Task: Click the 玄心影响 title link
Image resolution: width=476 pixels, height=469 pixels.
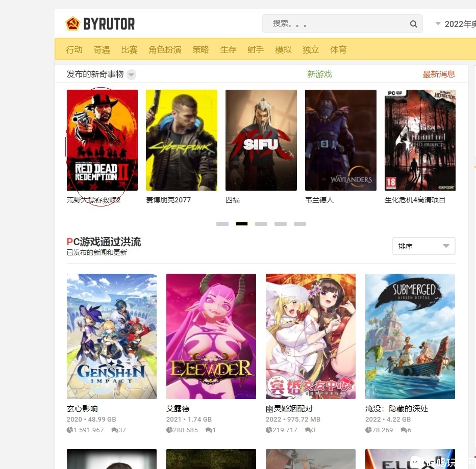Action: click(x=82, y=409)
